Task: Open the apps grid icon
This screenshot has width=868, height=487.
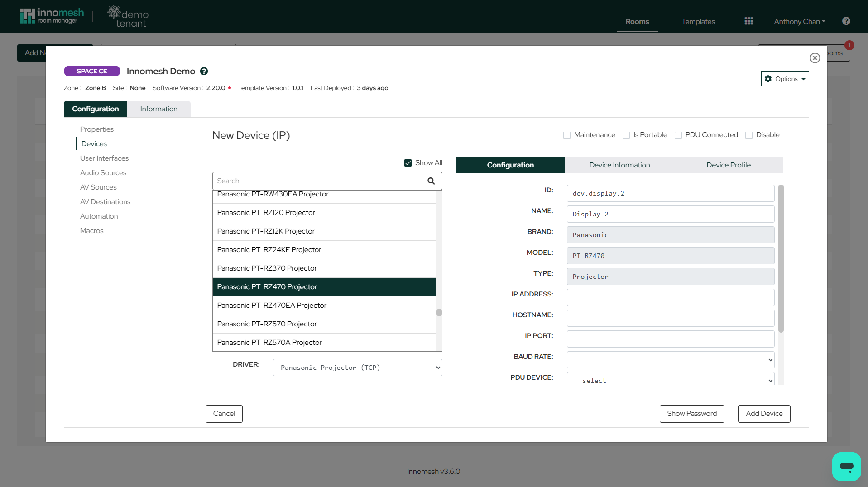Action: click(x=749, y=21)
